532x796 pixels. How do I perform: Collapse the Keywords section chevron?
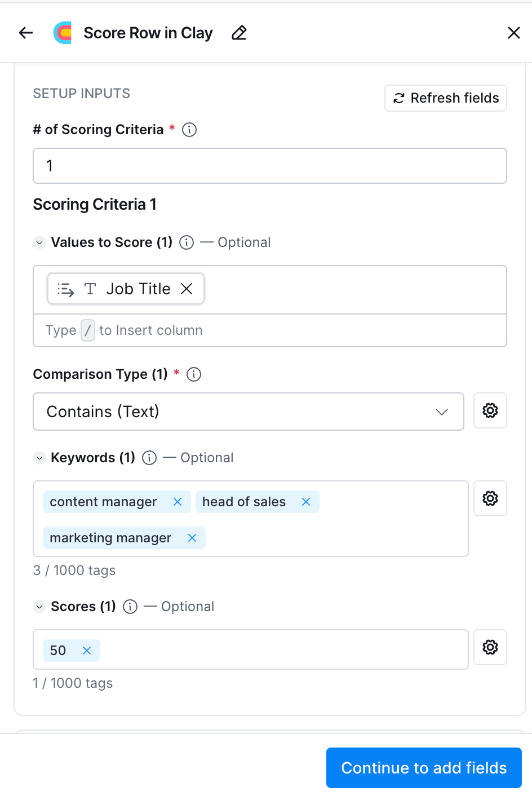[x=39, y=458]
